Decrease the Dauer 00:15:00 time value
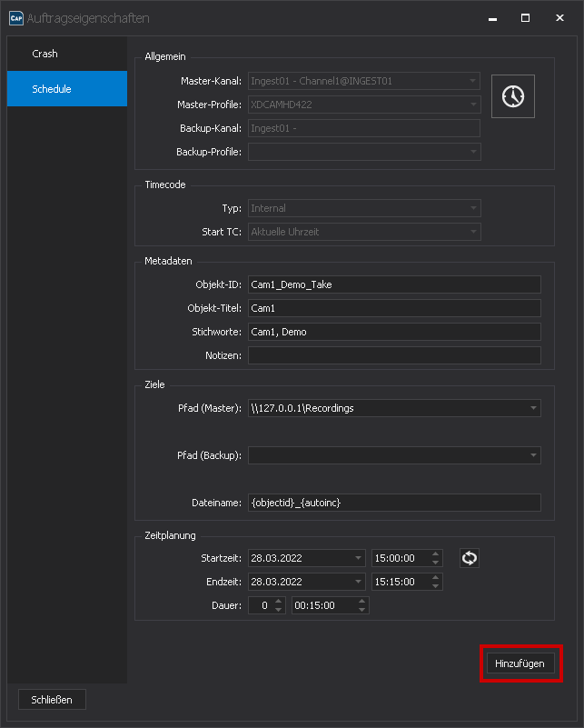 pyautogui.click(x=361, y=610)
